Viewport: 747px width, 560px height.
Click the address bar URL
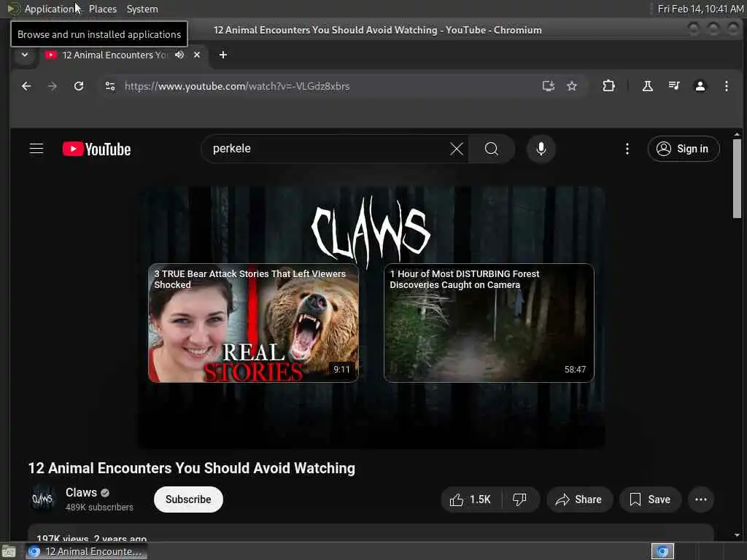tap(237, 86)
